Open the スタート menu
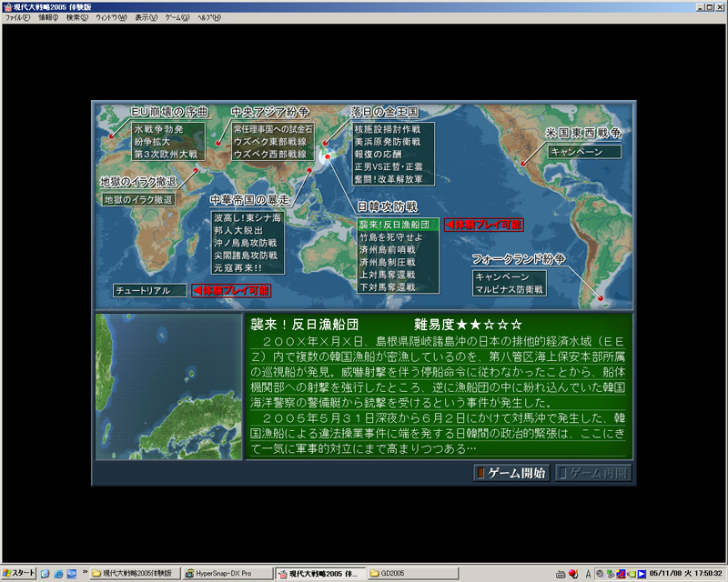This screenshot has width=728, height=582. tap(18, 573)
